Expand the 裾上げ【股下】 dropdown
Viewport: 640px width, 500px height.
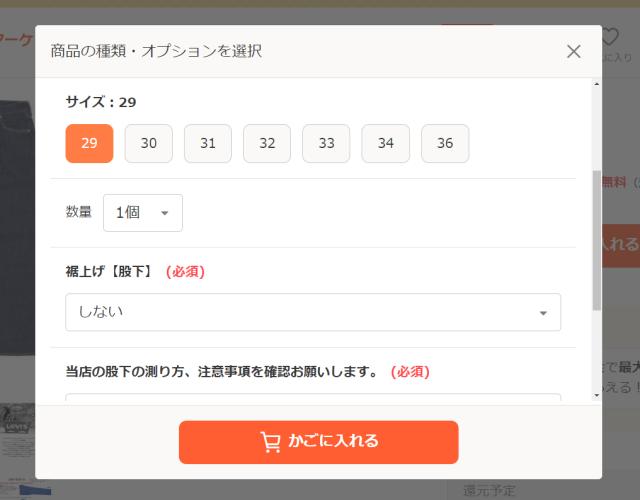click(x=313, y=312)
